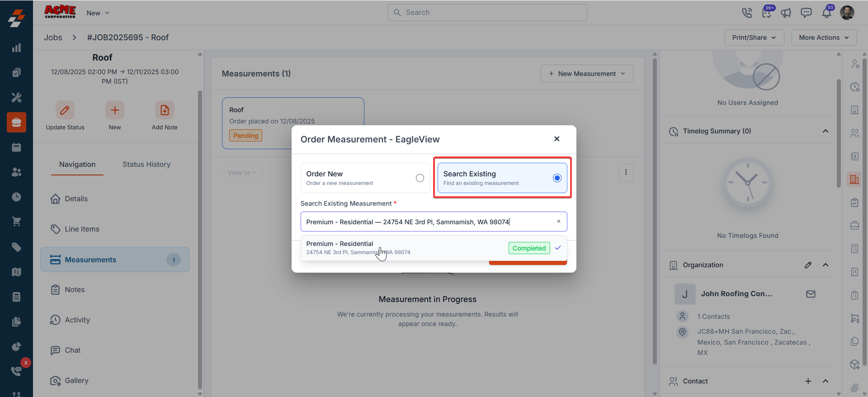The image size is (868, 397).
Task: Open the New Measurement dropdown
Action: point(587,74)
